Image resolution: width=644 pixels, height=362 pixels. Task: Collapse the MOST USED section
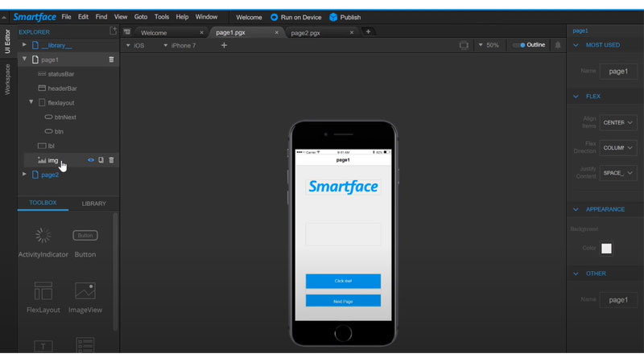click(x=576, y=45)
